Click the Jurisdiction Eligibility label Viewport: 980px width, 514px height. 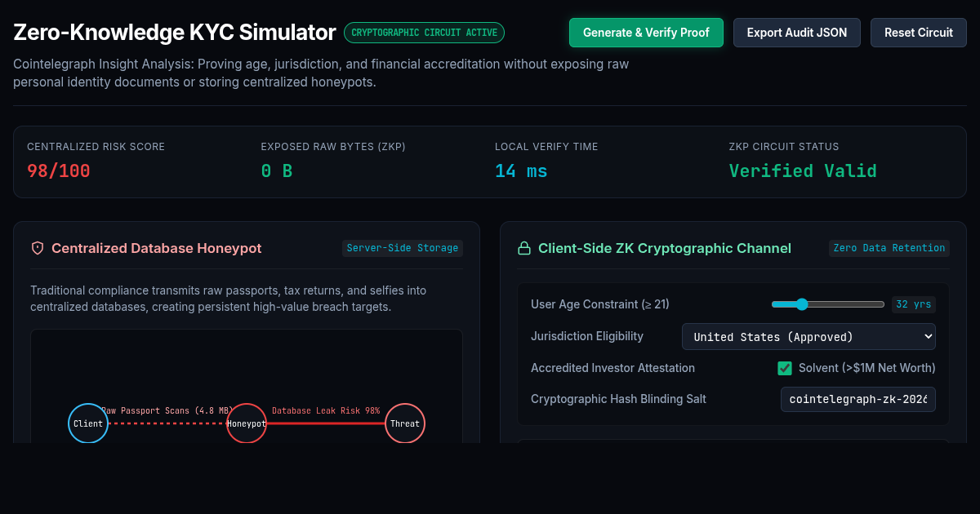(x=587, y=336)
